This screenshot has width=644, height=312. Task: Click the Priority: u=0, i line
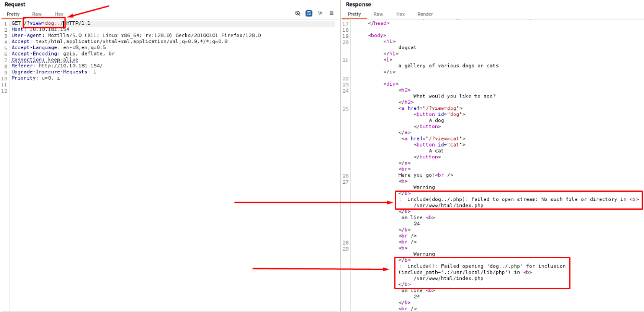[x=35, y=77]
